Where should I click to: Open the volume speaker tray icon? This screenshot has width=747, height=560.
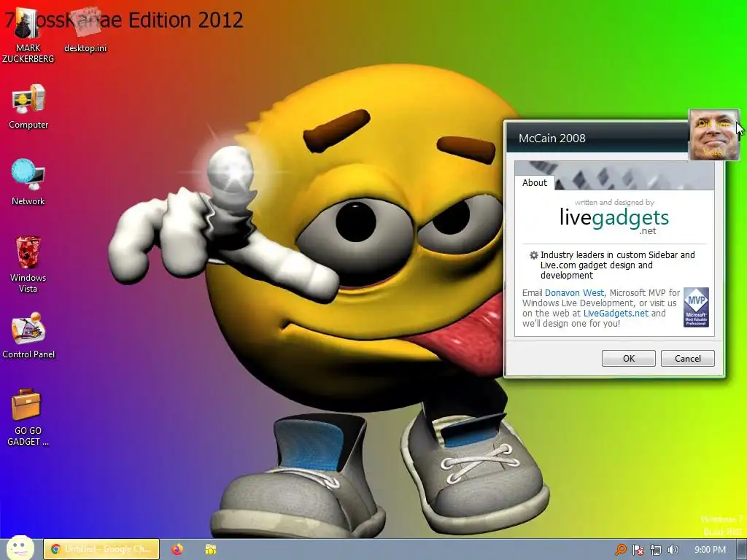[x=673, y=550]
